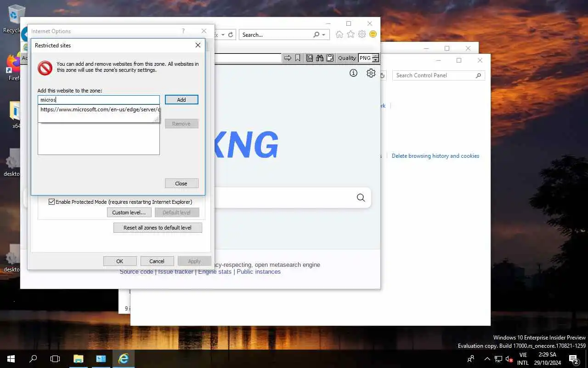Open File Explorer from the taskbar
This screenshot has height=368, width=588.
79,359
